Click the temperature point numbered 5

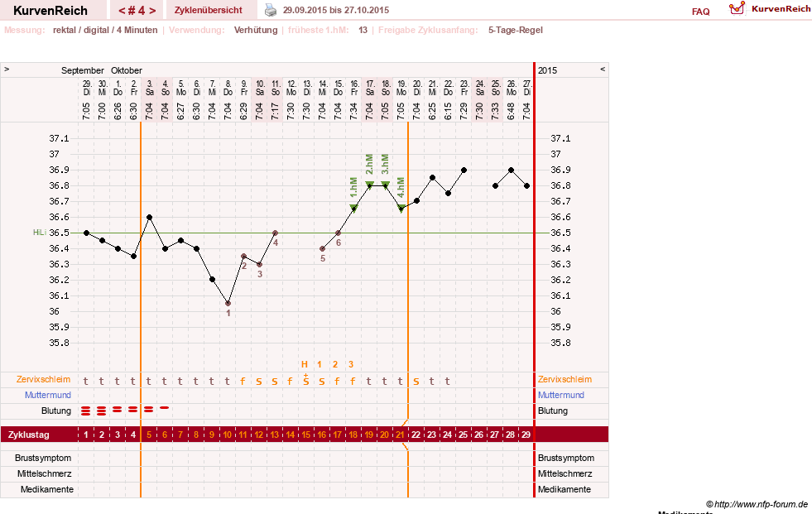click(322, 248)
